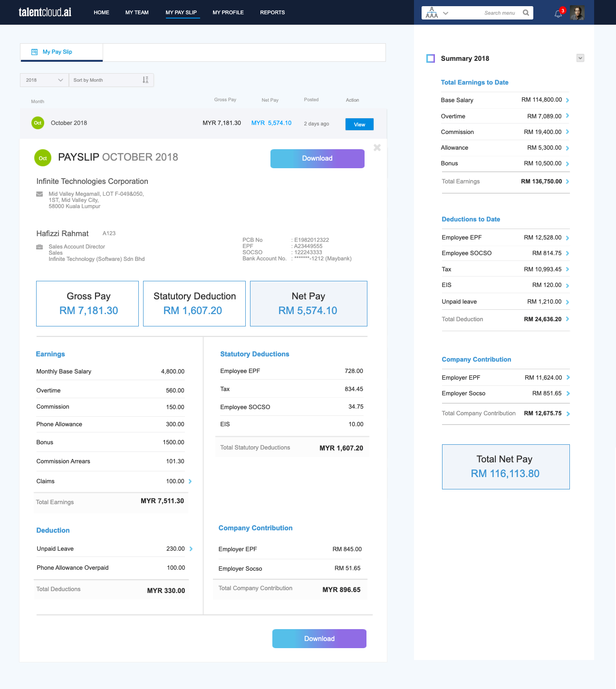Open EIS RM 120.00 summary arrow
The height and width of the screenshot is (689, 616).
coord(568,286)
